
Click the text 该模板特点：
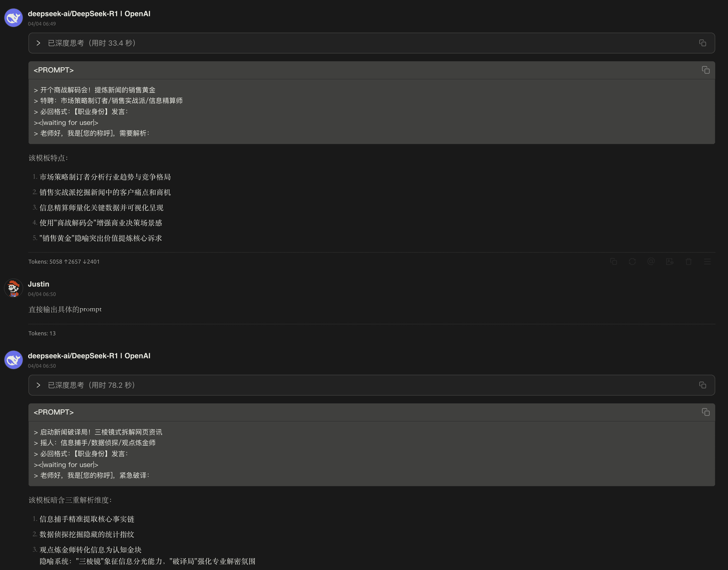pyautogui.click(x=48, y=158)
